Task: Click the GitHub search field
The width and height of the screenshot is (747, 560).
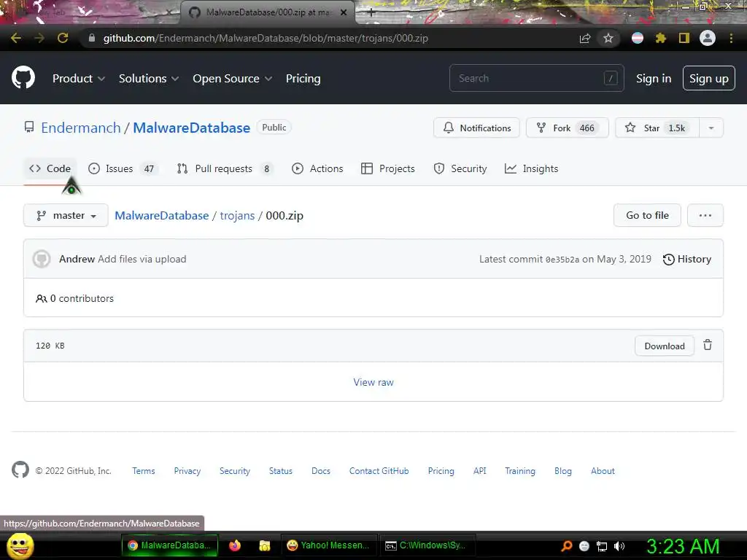Action: pos(536,78)
